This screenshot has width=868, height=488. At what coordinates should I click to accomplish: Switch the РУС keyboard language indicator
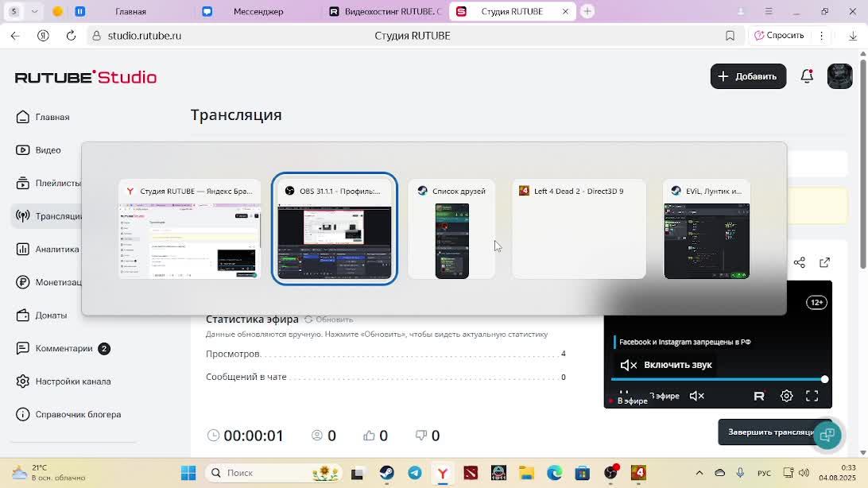click(x=764, y=473)
